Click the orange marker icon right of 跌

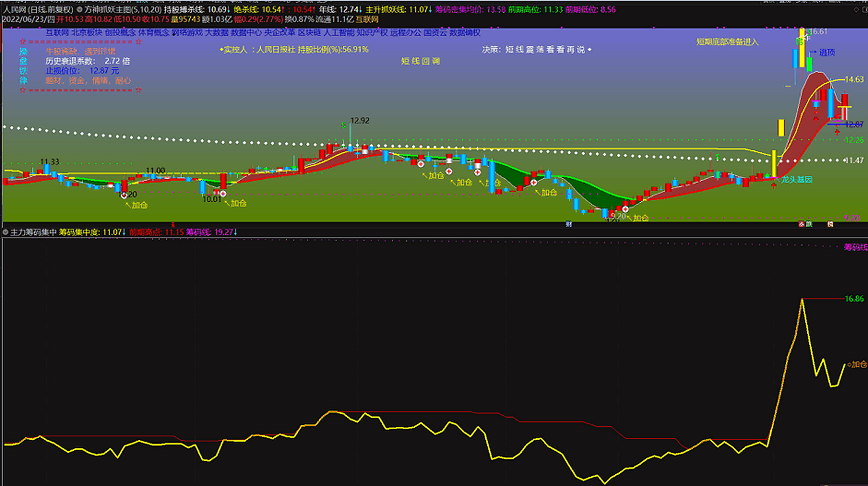[830, 224]
